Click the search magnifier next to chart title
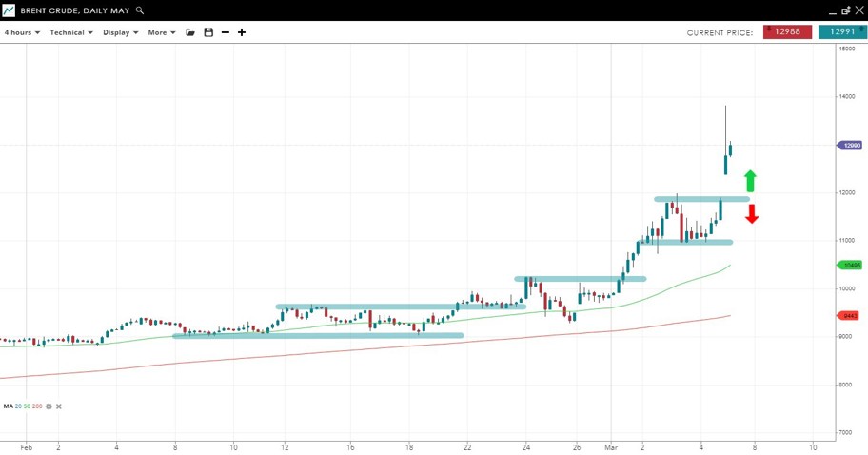The height and width of the screenshot is (455, 868). coord(140,10)
